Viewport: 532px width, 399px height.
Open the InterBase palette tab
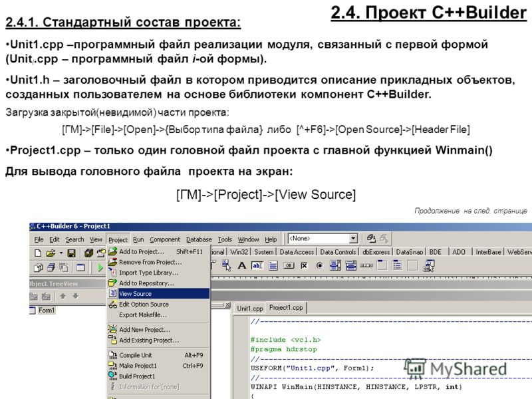coord(488,252)
